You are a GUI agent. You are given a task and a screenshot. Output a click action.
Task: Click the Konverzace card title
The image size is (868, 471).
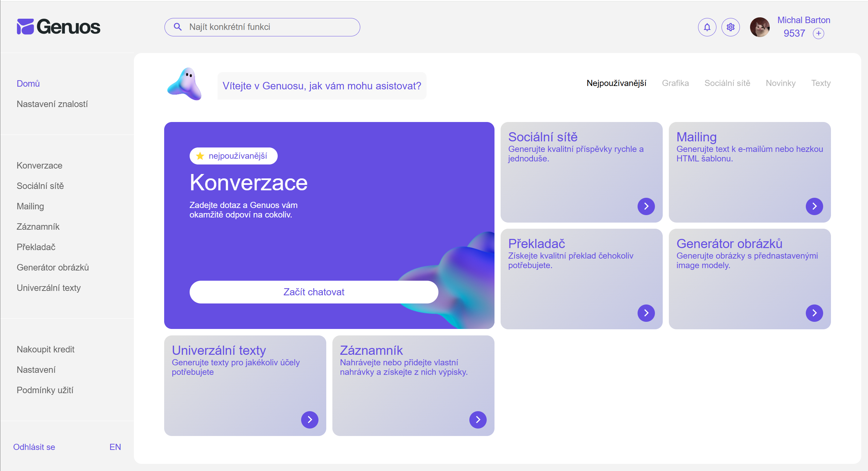(248, 182)
